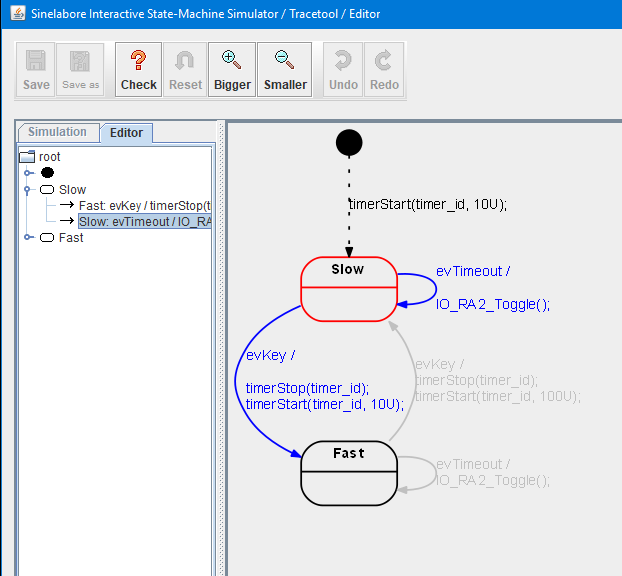The height and width of the screenshot is (576, 622).
Task: Click the Save toolbar icon
Action: 36,70
